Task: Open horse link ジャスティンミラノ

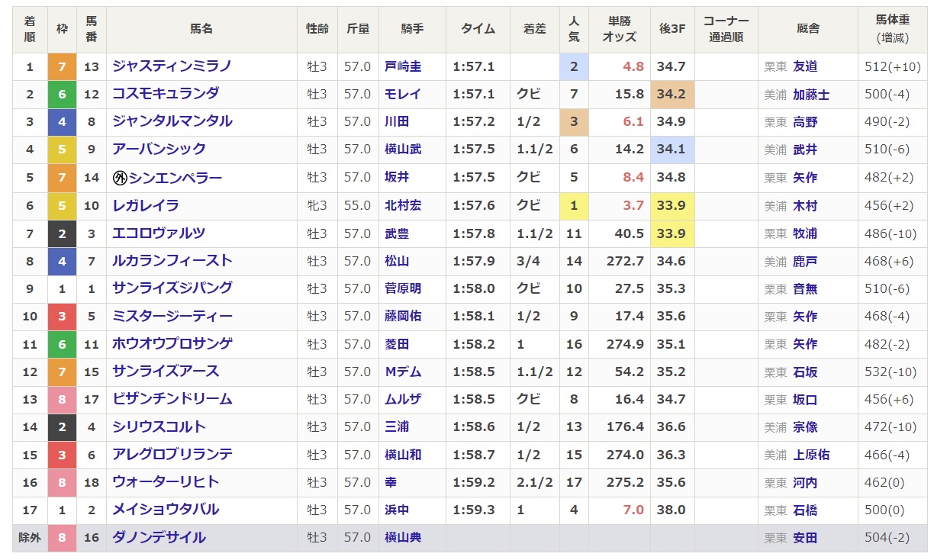Action: [x=172, y=66]
